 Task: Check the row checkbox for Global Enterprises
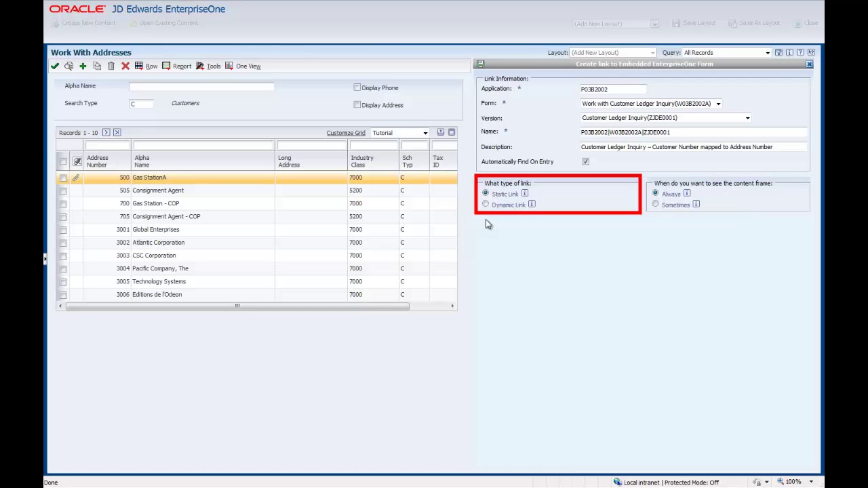[x=63, y=230]
